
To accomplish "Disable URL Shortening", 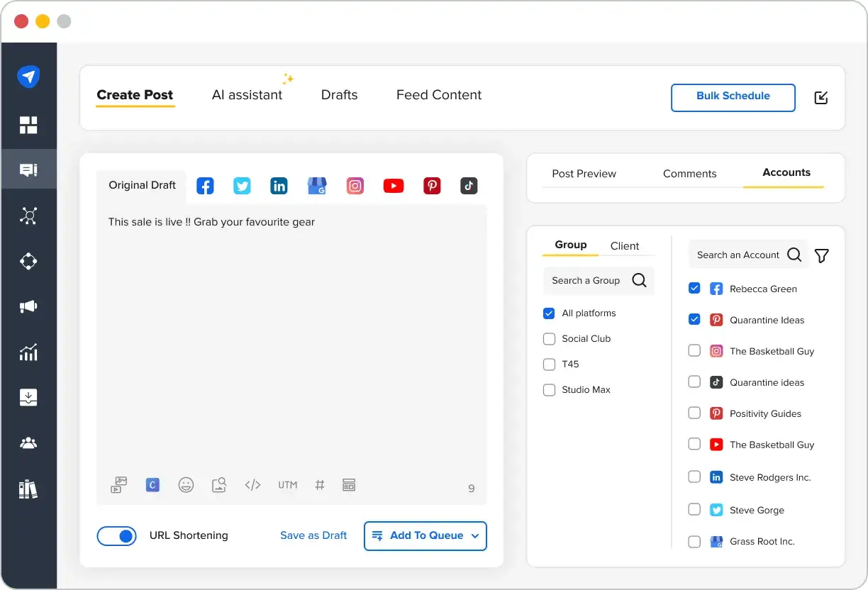I will 116,536.
